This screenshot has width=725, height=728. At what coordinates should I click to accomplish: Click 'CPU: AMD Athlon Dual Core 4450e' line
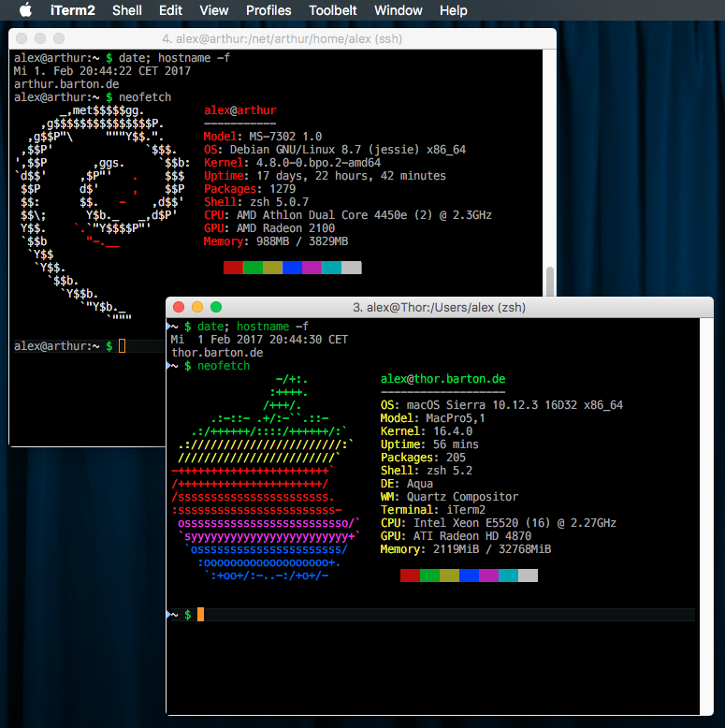click(x=348, y=215)
